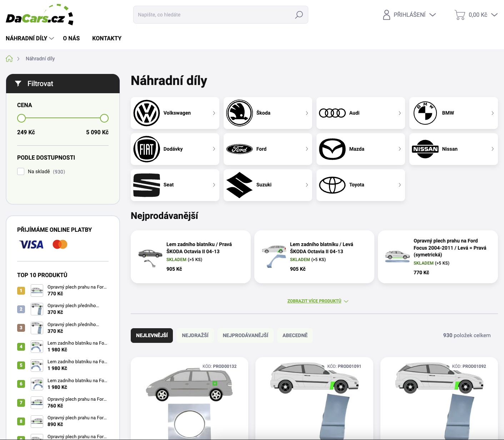Open the Mazda category card
This screenshot has width=504, height=440.
tap(361, 149)
